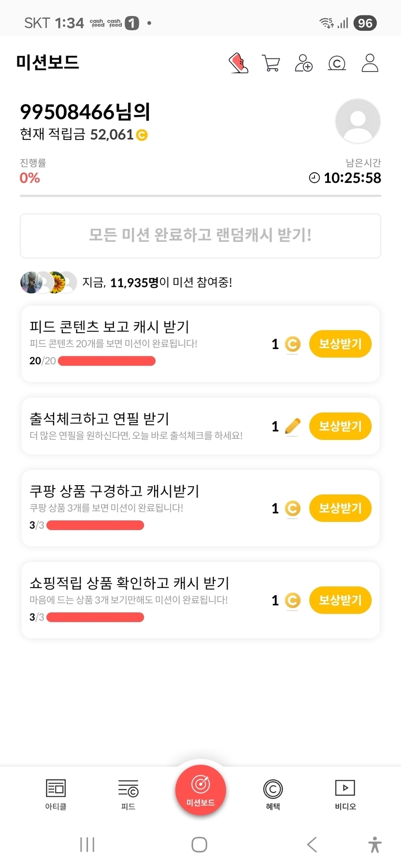Tap the gray profile avatar picture
This screenshot has height=868, width=401.
click(358, 121)
